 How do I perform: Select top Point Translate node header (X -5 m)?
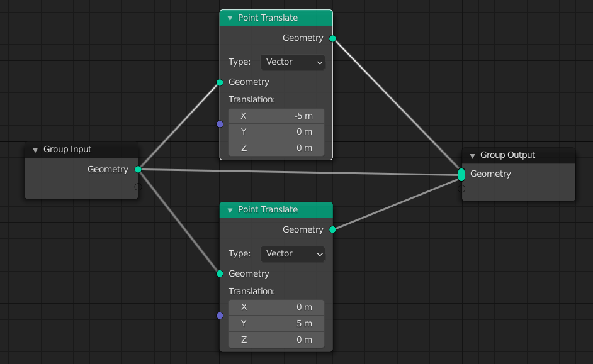click(276, 18)
